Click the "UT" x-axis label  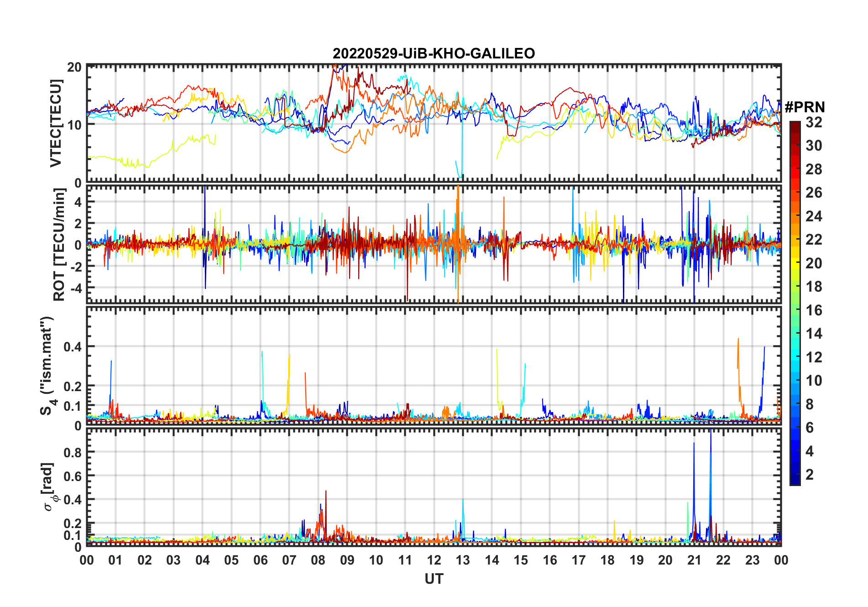434,579
